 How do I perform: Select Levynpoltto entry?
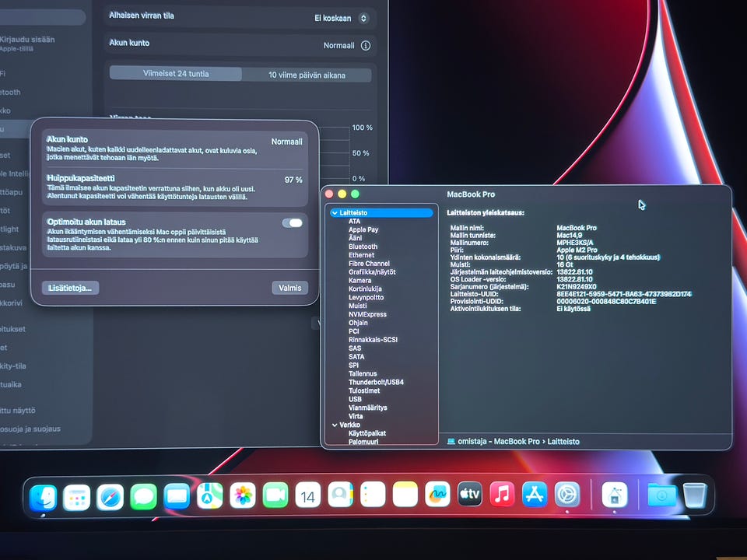(366, 298)
